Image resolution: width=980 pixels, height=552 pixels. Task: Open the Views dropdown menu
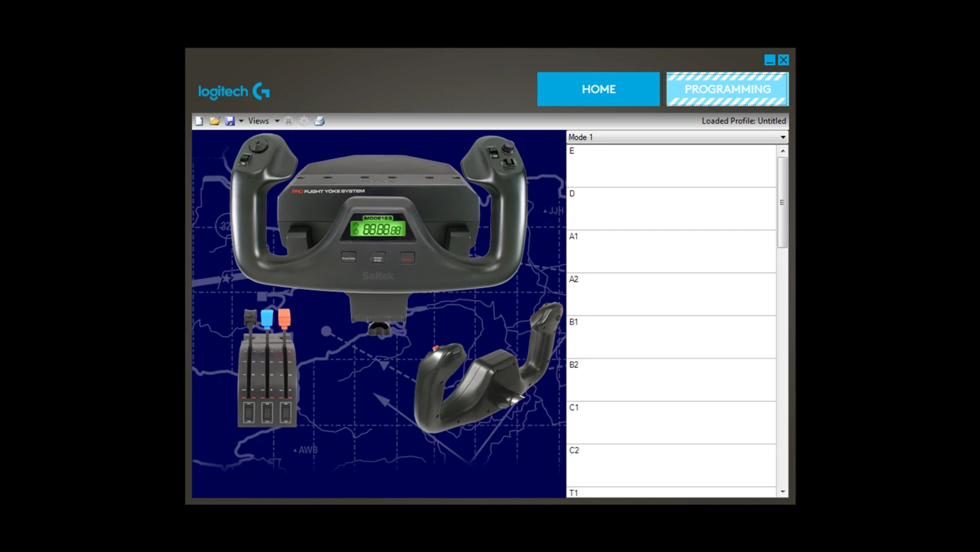point(259,121)
